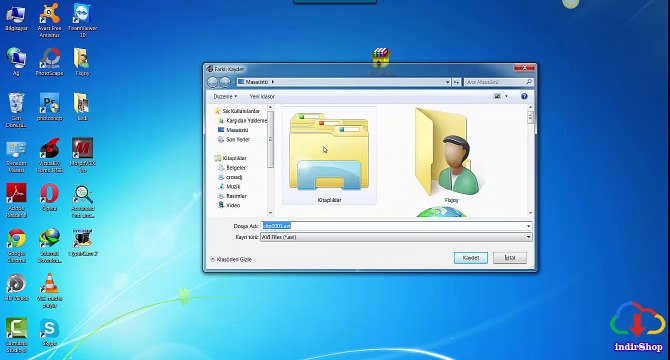Viewport: 670px width, 360px height.
Task: Open the Dosya Adı filename dropdown arrow
Action: [529, 226]
